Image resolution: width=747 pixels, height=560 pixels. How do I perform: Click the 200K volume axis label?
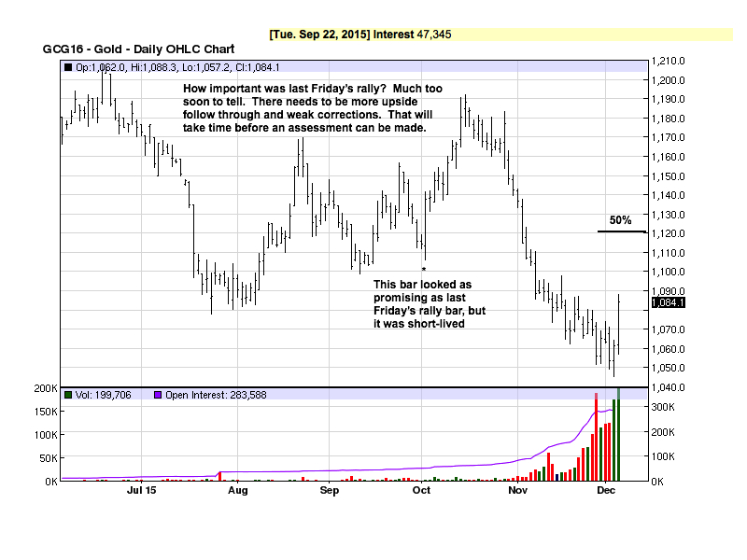coord(44,387)
